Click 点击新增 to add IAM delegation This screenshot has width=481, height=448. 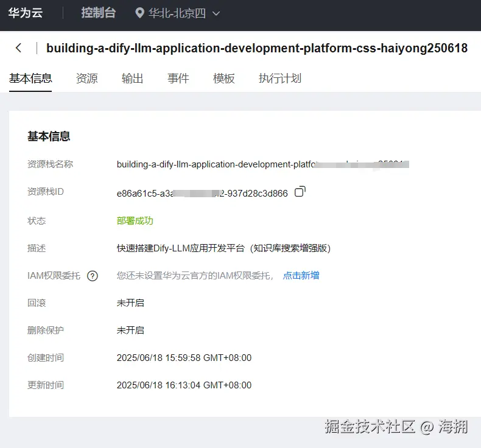click(301, 275)
